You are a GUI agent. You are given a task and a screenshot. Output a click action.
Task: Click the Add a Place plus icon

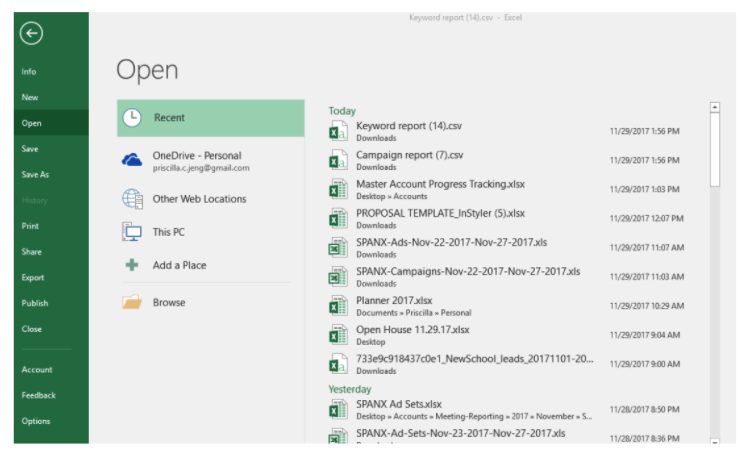coord(132,265)
